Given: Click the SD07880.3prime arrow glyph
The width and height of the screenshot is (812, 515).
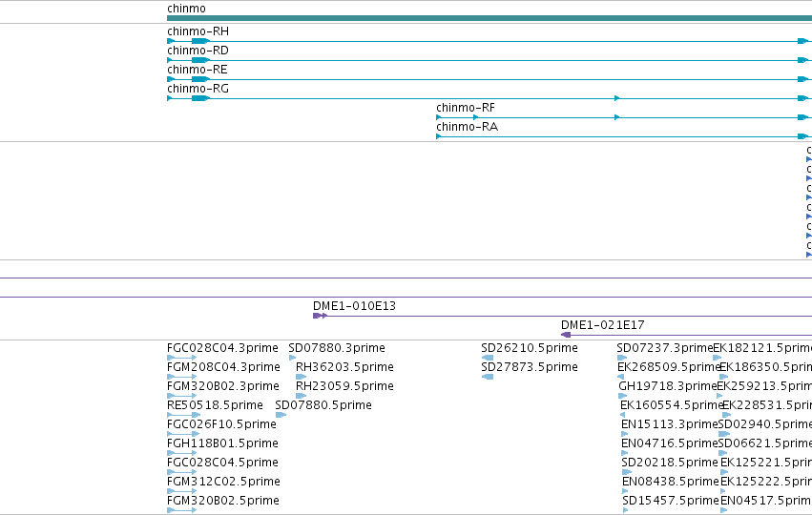Looking at the screenshot, I should click(293, 358).
